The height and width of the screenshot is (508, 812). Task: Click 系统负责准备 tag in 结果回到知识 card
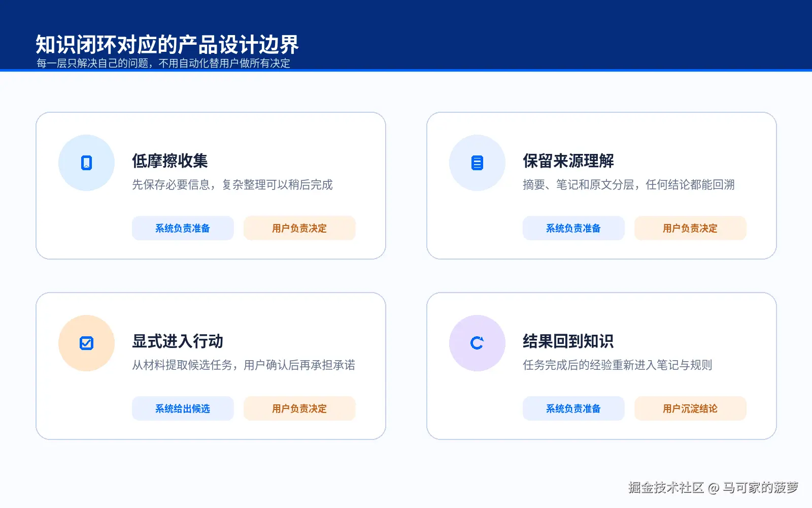[573, 408]
